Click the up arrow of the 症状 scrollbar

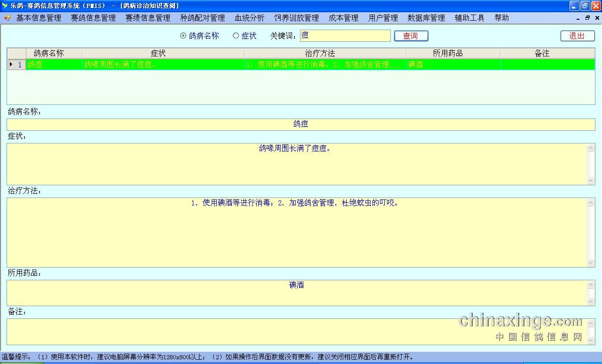591,148
